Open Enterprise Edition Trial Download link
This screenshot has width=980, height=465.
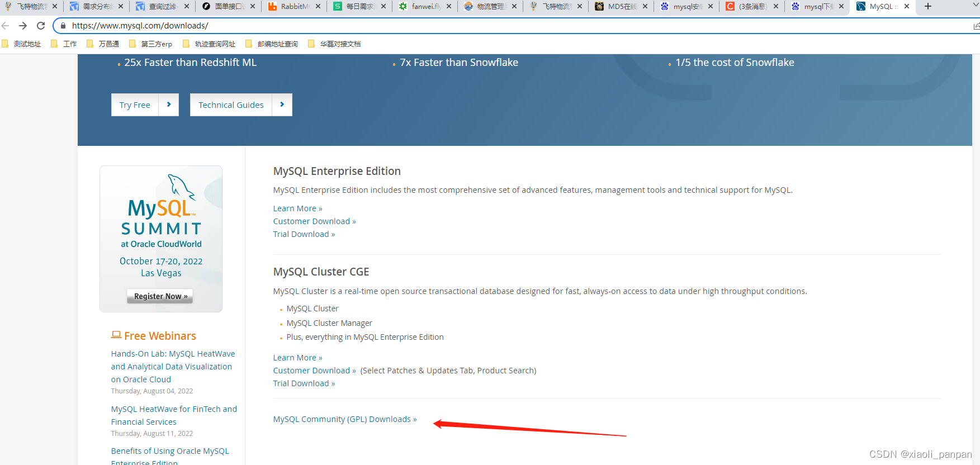[304, 234]
